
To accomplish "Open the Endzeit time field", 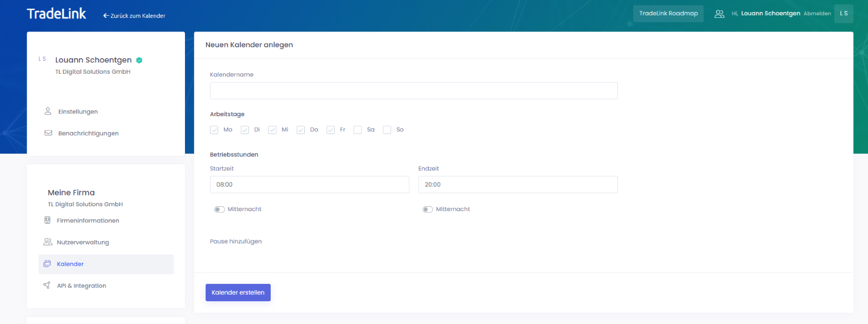I will click(518, 185).
